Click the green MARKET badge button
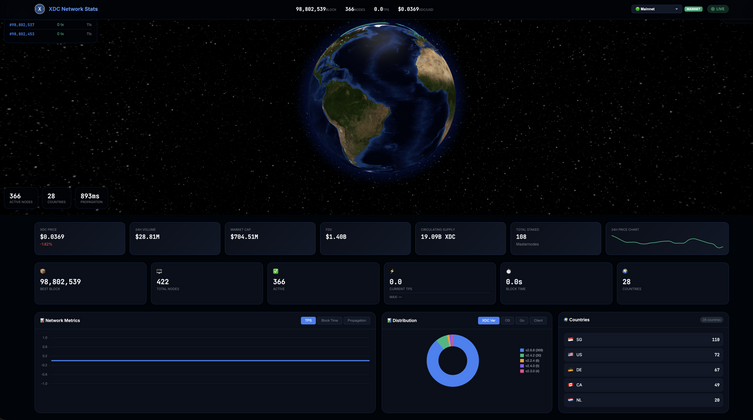 pyautogui.click(x=693, y=9)
